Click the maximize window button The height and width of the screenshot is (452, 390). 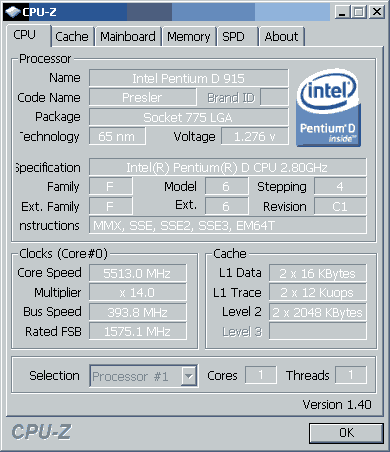[359, 12]
